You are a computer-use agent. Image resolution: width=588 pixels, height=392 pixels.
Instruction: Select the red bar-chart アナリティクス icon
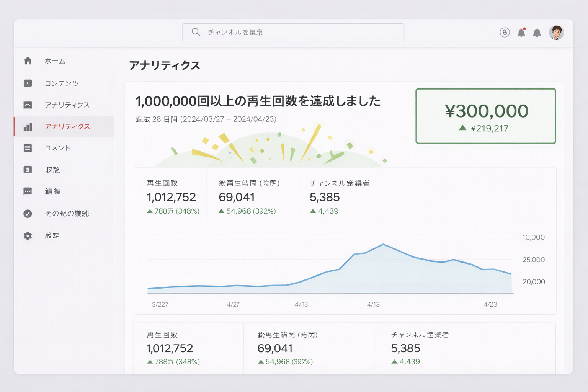[28, 127]
